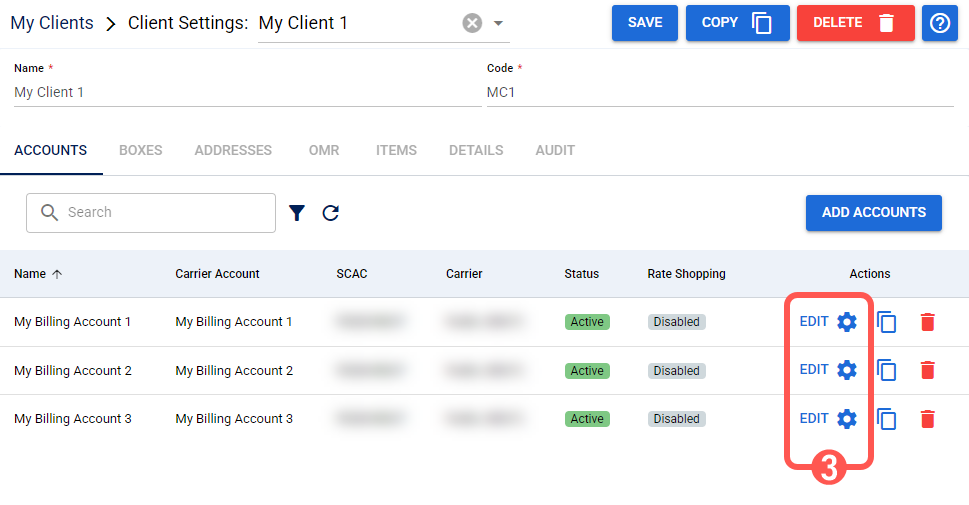
Task: Open settings gear for My Billing Account 1
Action: 847,321
